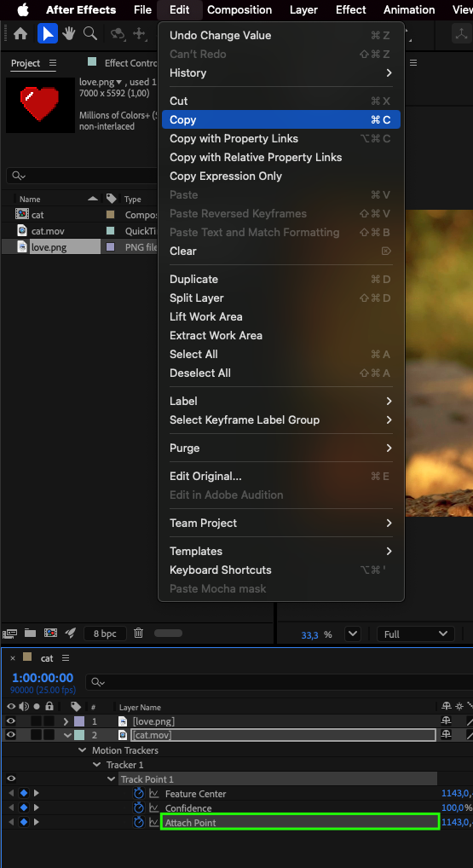Click the Interpret Footage icon in Project footer
Screen dimensions: 473x868
click(10, 634)
